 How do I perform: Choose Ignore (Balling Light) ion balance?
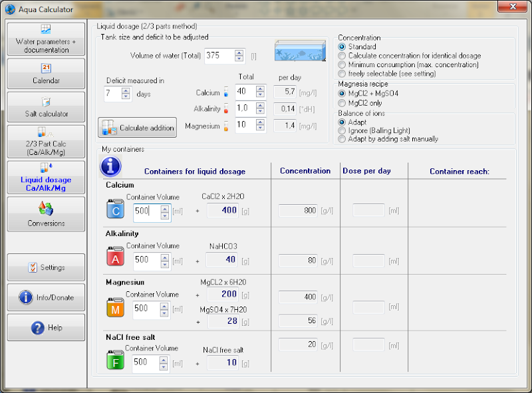tap(342, 131)
